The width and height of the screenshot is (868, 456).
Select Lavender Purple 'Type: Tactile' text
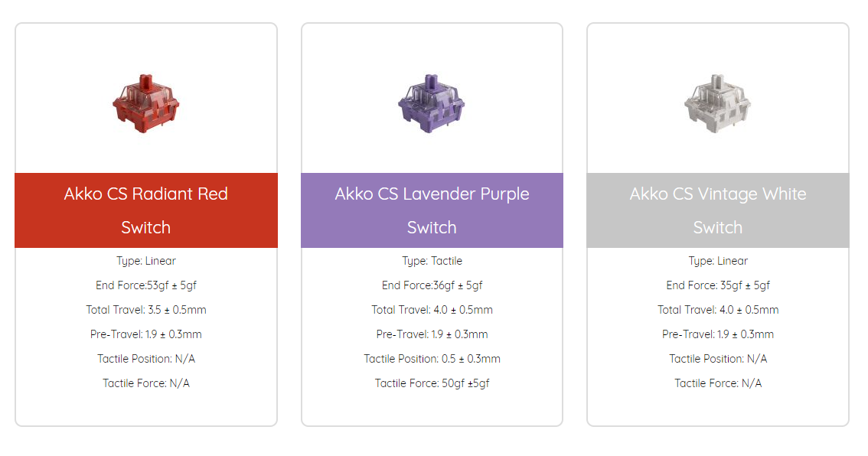432,261
